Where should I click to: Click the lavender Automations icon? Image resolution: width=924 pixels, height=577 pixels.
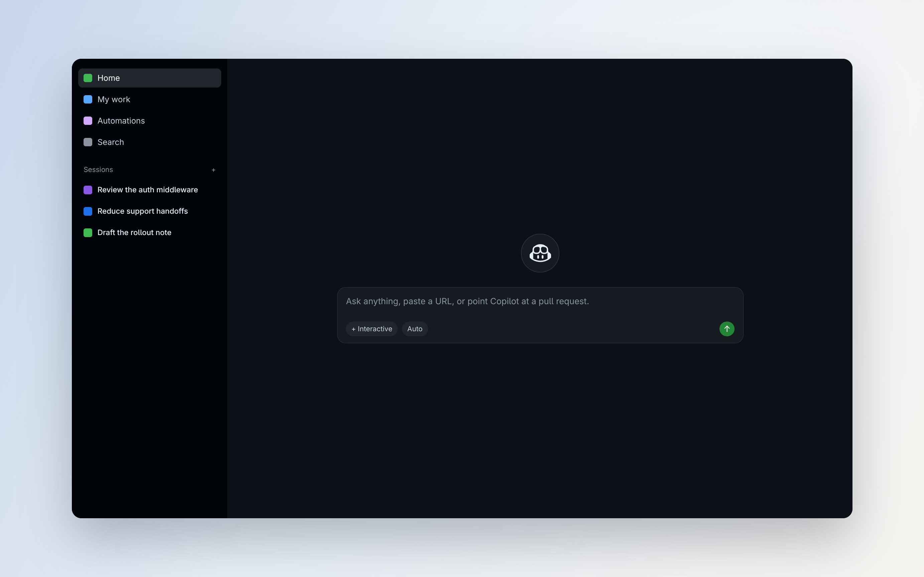tap(88, 121)
